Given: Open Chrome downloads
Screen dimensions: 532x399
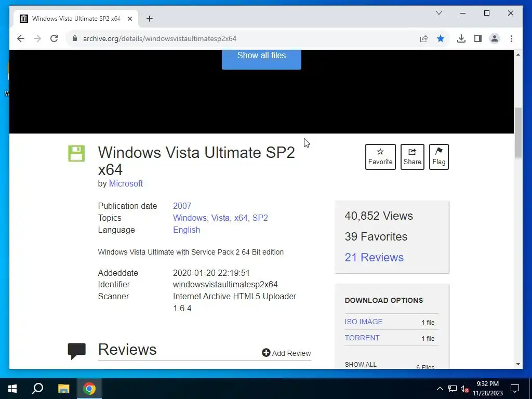Looking at the screenshot, I should tap(461, 38).
